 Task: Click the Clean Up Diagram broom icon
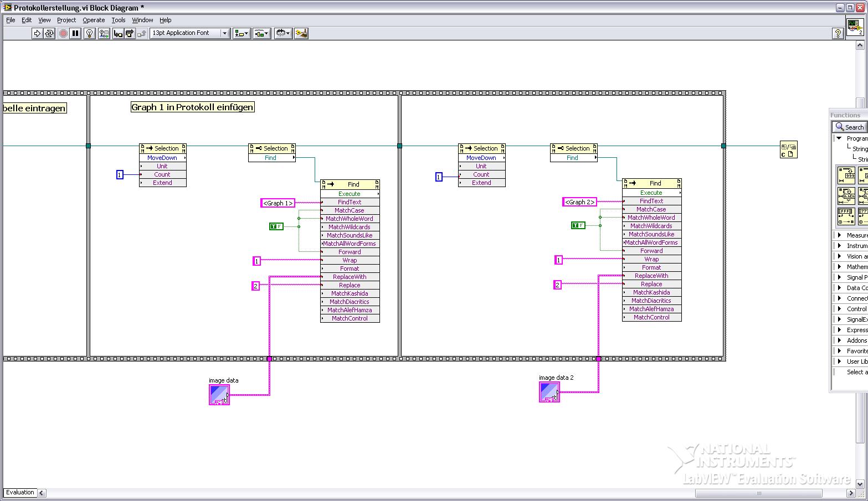[x=301, y=33]
